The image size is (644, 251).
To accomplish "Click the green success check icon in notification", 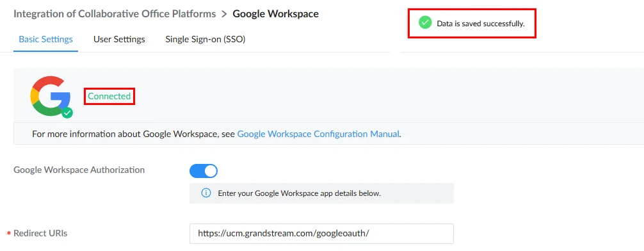I will click(x=425, y=22).
